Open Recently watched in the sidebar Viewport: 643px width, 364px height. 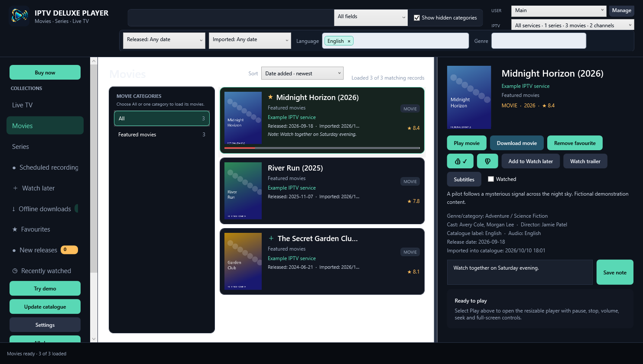coord(45,271)
